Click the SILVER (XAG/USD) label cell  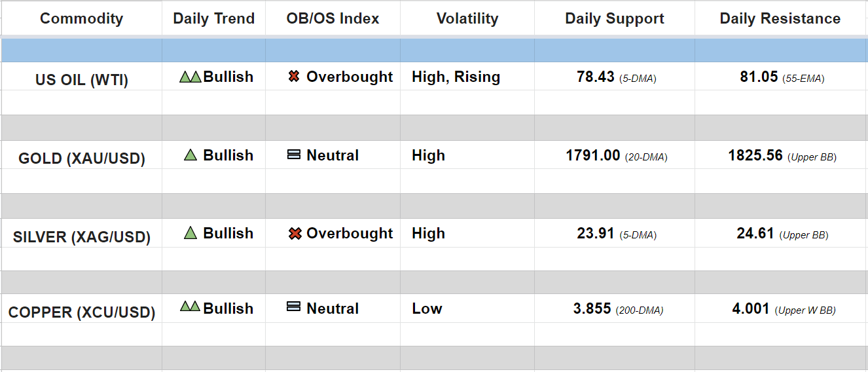tap(82, 237)
